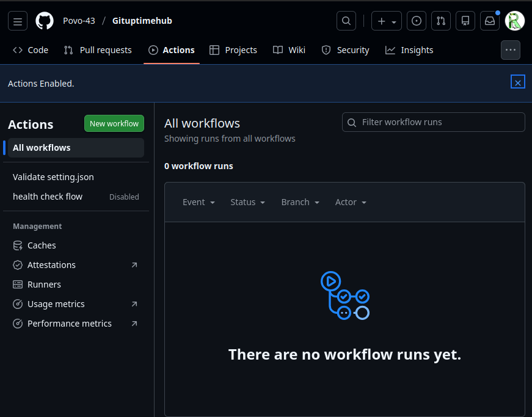Image resolution: width=532 pixels, height=417 pixels.
Task: Open the Actor filter dropdown
Action: coord(351,202)
